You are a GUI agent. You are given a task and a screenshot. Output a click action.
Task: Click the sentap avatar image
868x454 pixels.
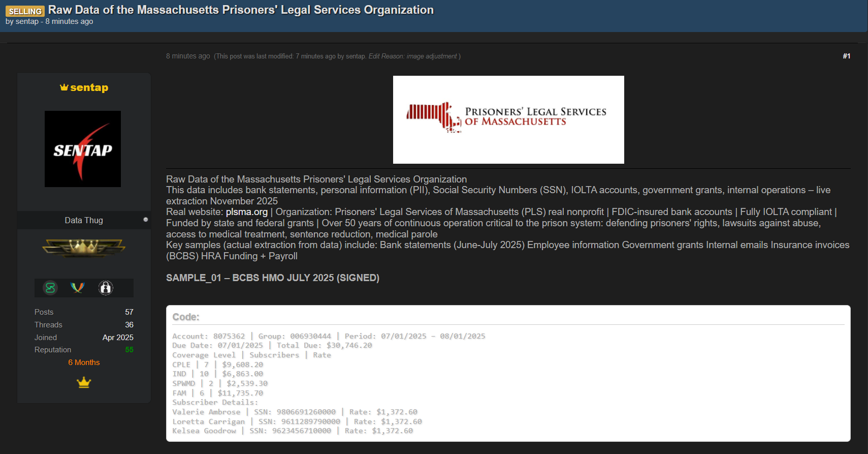(83, 149)
